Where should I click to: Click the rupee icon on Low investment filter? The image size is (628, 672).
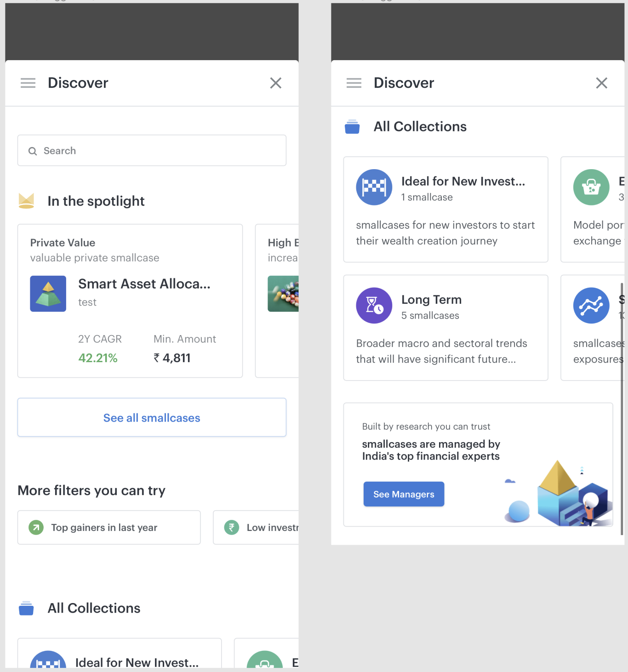click(x=232, y=528)
